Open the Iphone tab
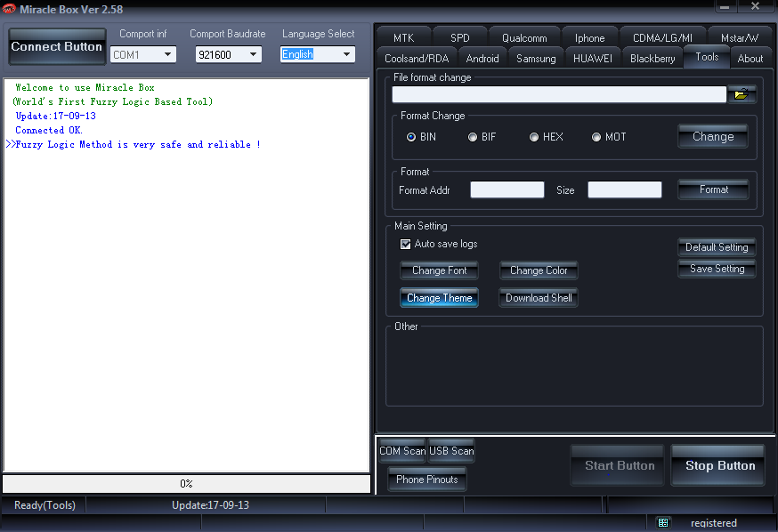This screenshot has width=778, height=532. [589, 37]
